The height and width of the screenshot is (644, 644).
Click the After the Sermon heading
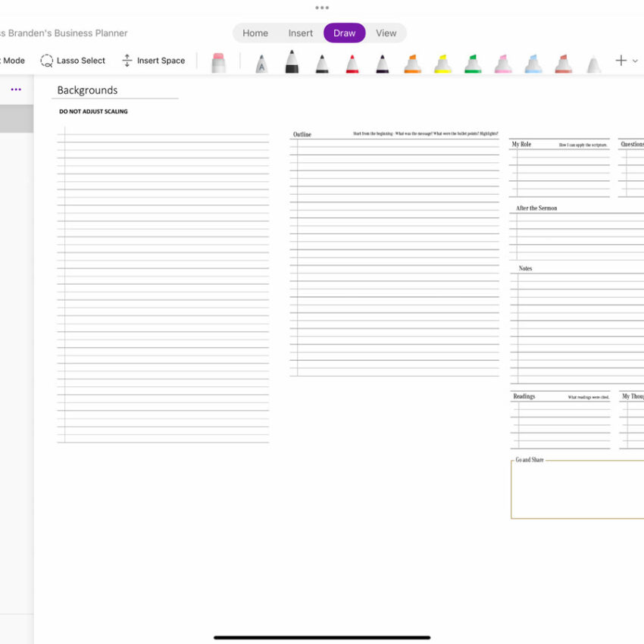536,208
